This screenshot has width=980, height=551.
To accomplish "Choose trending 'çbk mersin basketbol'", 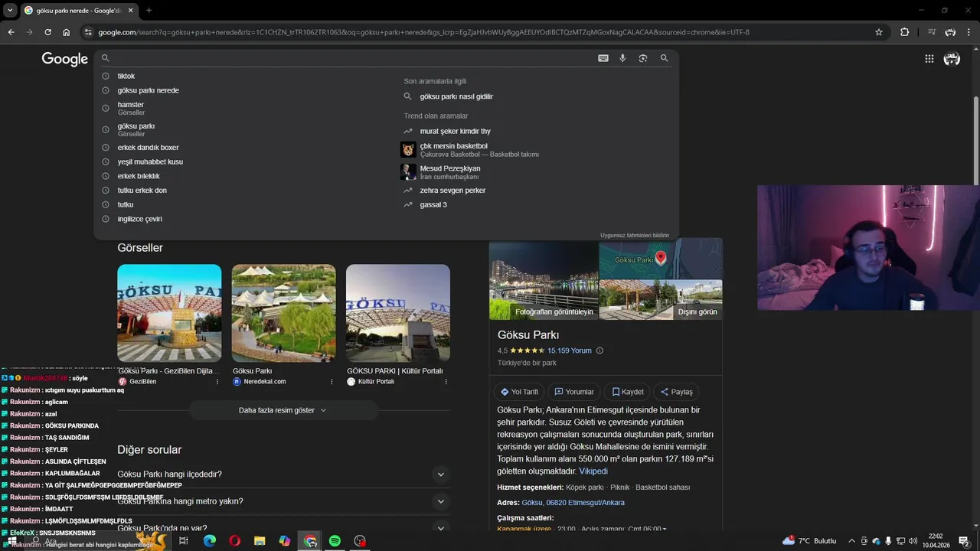I will point(479,149).
